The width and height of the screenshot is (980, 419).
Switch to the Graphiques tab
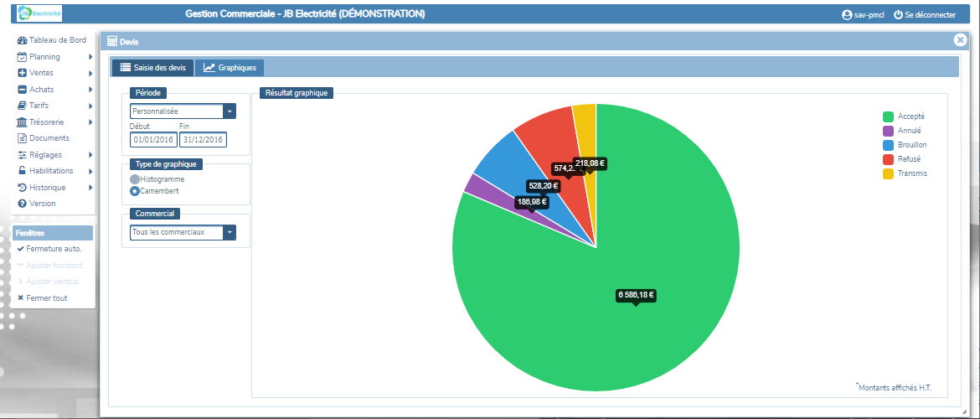tap(230, 68)
